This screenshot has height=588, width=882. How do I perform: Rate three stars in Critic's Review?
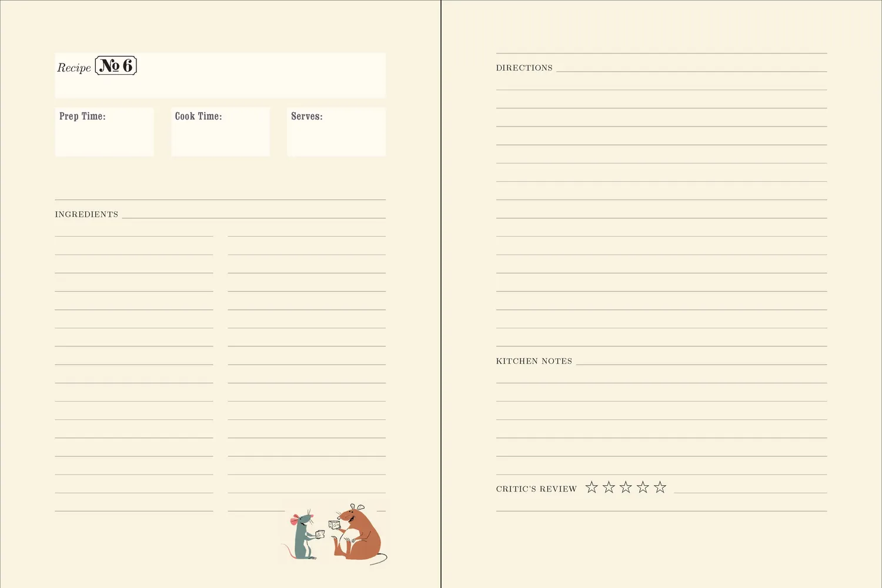626,487
